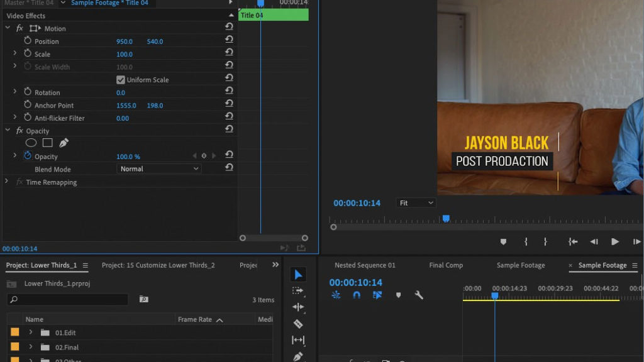Select the Razor tool

tap(298, 324)
